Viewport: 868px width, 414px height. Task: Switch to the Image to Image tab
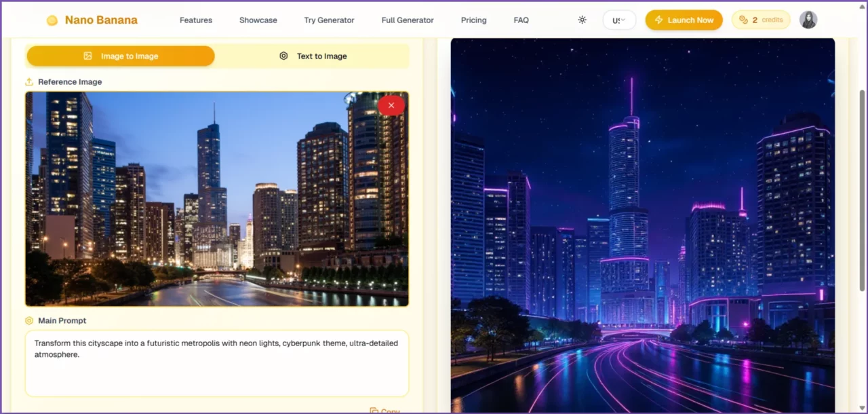pos(121,56)
